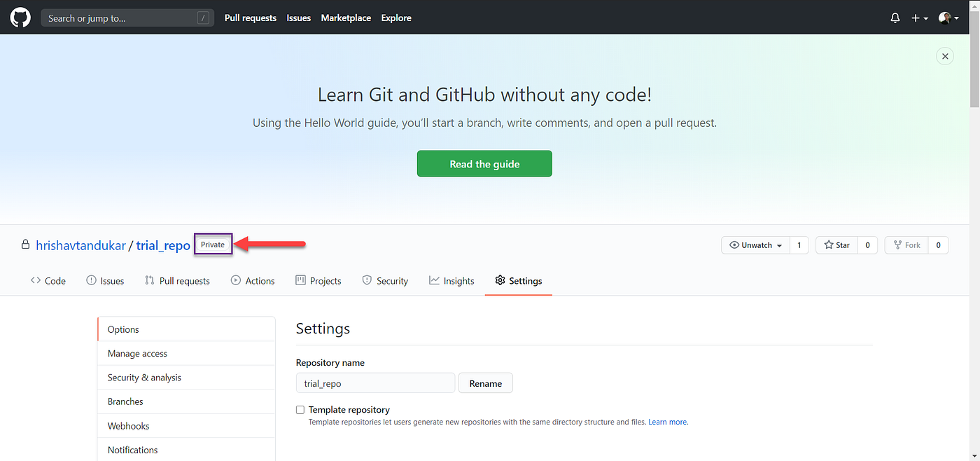Viewport: 980px width, 461px height.
Task: Click the Read the guide button
Action: point(484,163)
